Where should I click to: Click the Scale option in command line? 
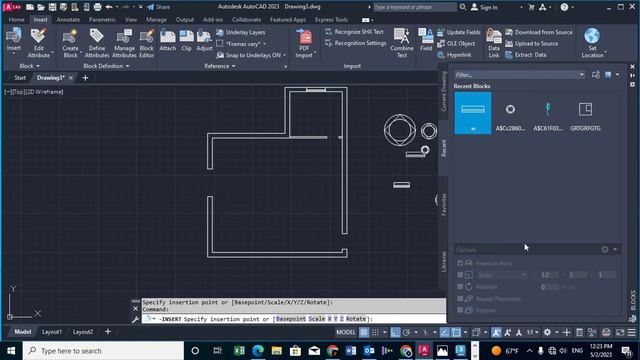(317, 319)
